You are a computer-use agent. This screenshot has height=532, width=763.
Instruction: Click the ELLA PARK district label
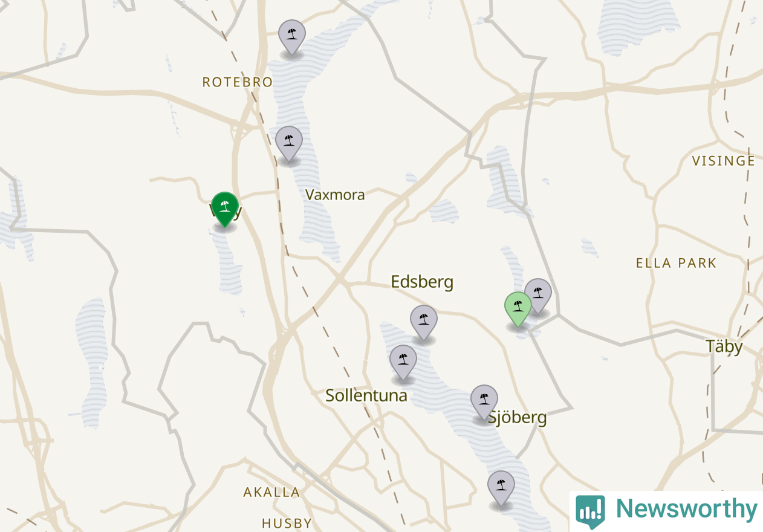click(676, 263)
